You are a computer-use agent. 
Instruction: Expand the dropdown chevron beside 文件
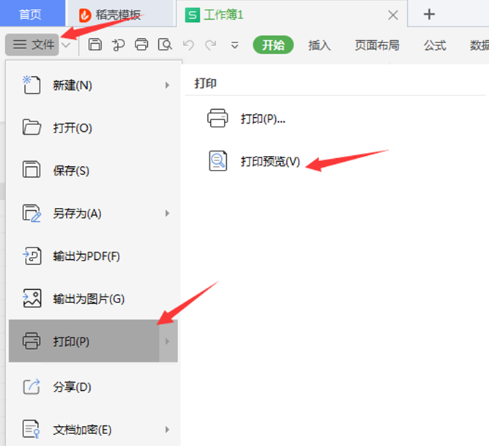pyautogui.click(x=66, y=45)
